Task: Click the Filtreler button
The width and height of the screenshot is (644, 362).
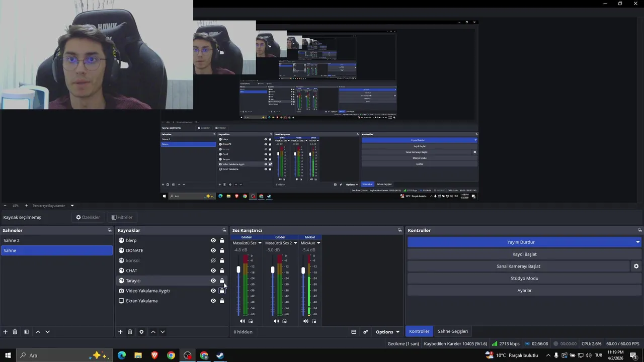Action: click(122, 217)
